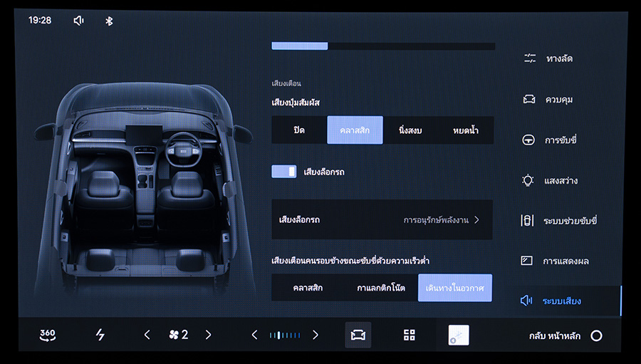Open the light-colored app thumbnail in bottom bar
The width and height of the screenshot is (641, 364).
point(458,335)
